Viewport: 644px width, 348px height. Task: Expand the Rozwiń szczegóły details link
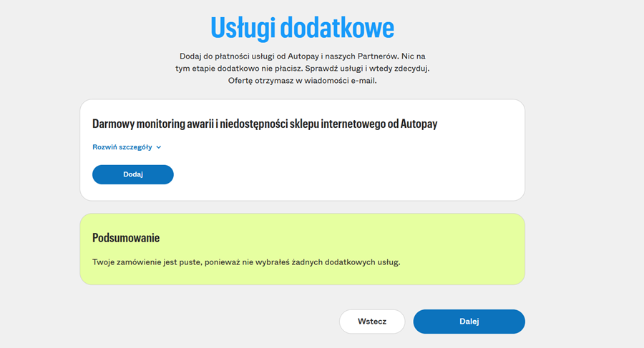[122, 147]
